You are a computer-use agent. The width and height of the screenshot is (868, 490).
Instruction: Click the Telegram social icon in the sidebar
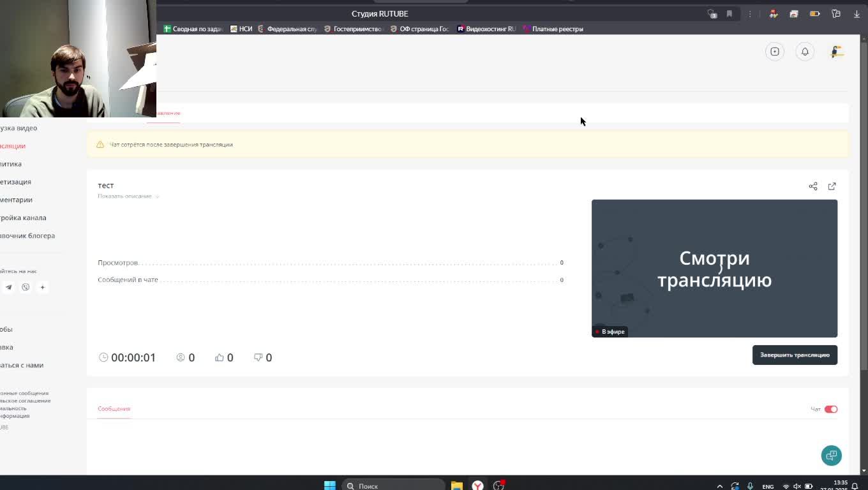coord(8,287)
